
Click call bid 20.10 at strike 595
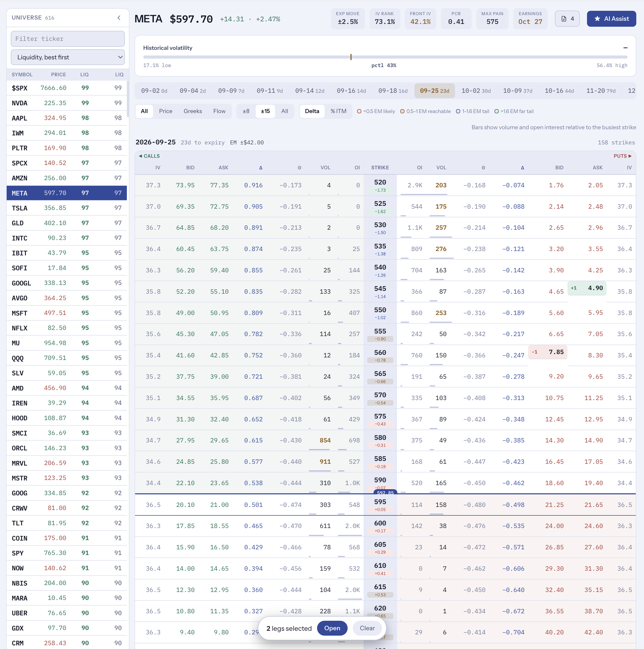(185, 505)
